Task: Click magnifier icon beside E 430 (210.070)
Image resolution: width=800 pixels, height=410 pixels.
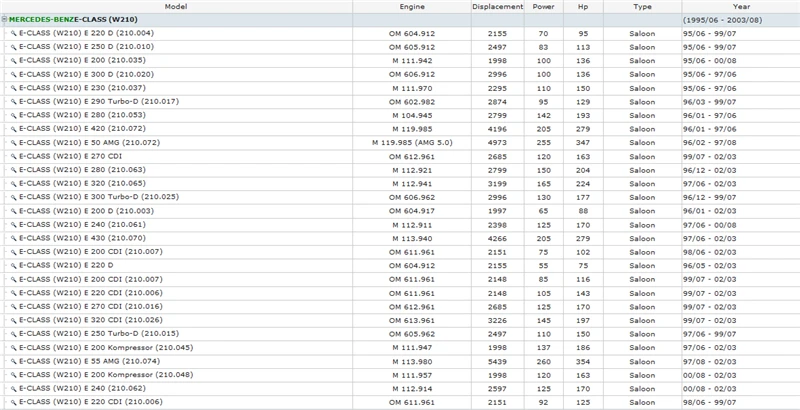Action: pyautogui.click(x=14, y=238)
